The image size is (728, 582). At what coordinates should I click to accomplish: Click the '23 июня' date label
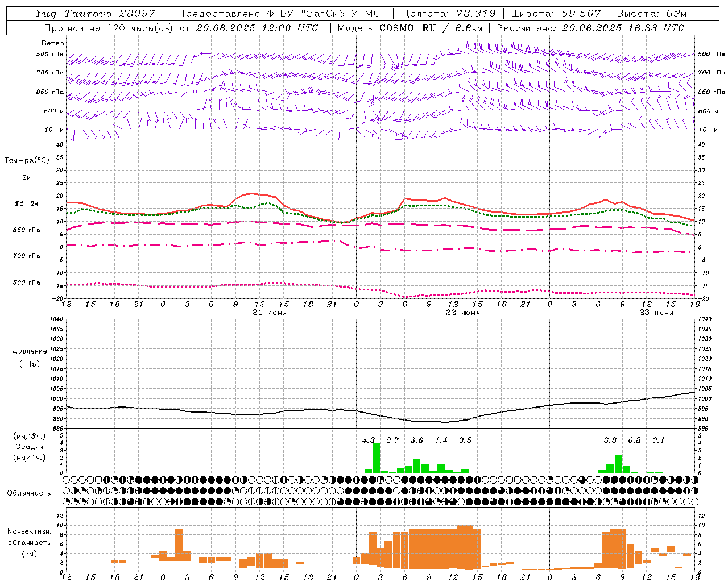tap(656, 313)
